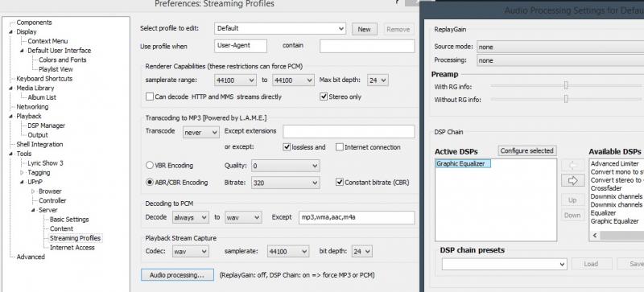
Task: Toggle the lossless and checkbox
Action: click(x=287, y=147)
